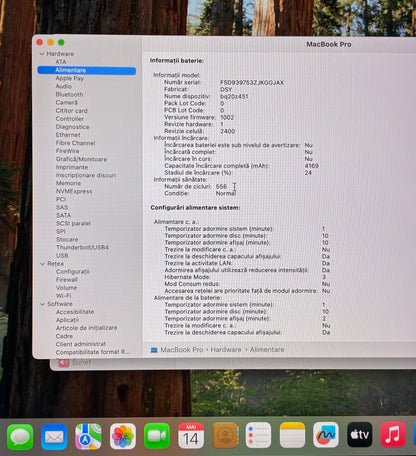The width and height of the screenshot is (416, 456).
Task: Select Compatibilitate format R... in sidebar
Action: 93,352
